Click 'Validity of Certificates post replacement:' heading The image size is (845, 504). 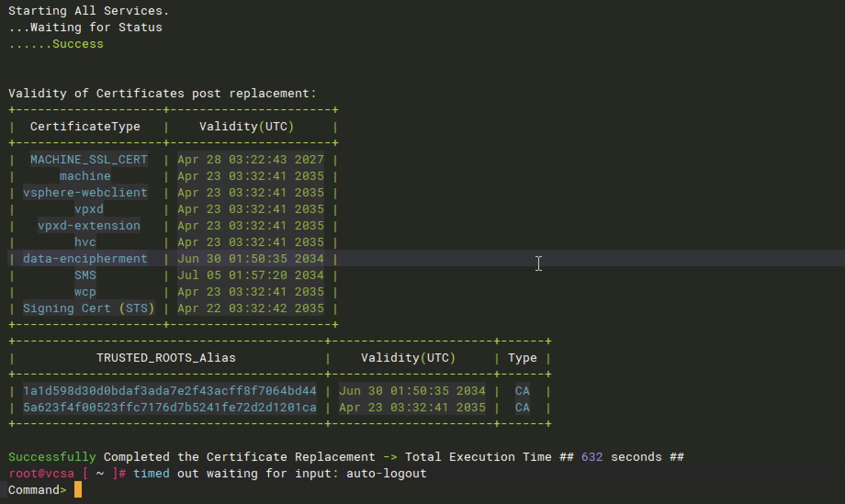[x=163, y=93]
